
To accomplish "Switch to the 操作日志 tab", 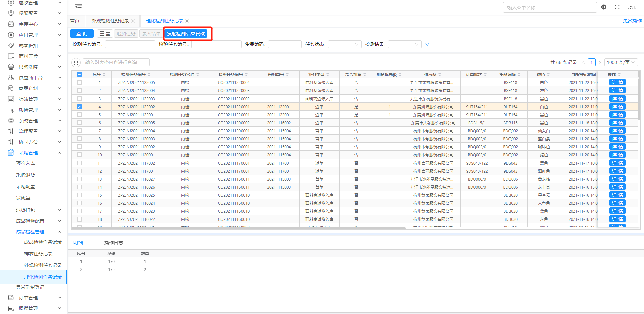I will (x=113, y=243).
